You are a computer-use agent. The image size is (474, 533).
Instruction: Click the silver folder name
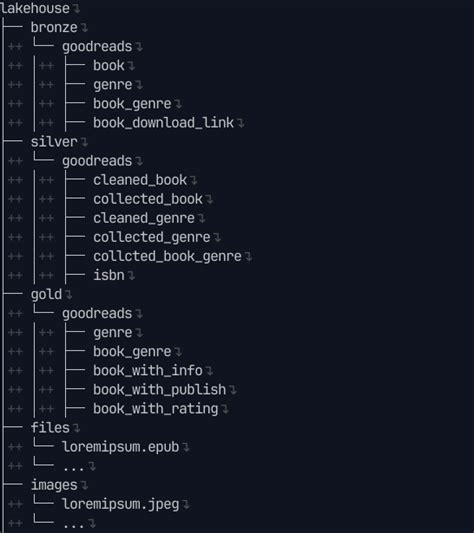pyautogui.click(x=54, y=142)
